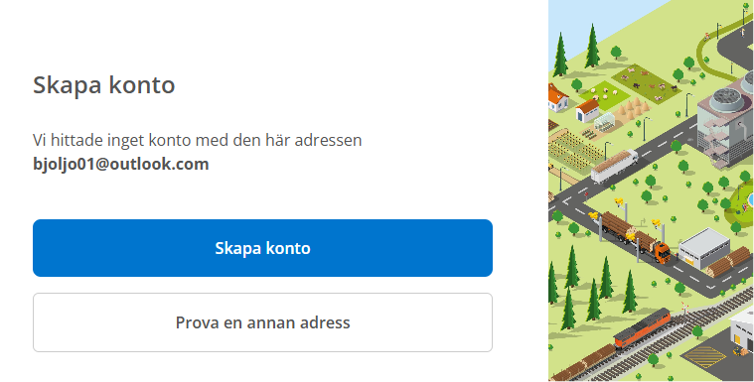Select the factory building with rooftop fans

click(725, 120)
